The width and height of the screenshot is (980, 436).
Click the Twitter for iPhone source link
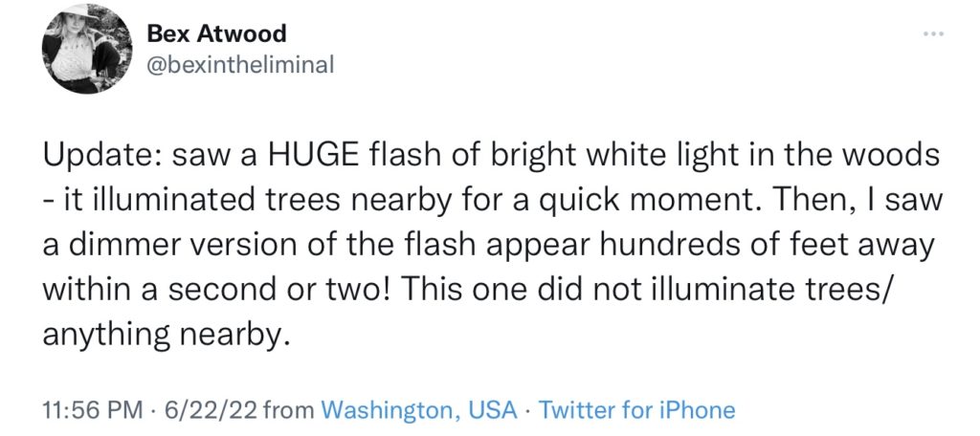[x=636, y=410]
